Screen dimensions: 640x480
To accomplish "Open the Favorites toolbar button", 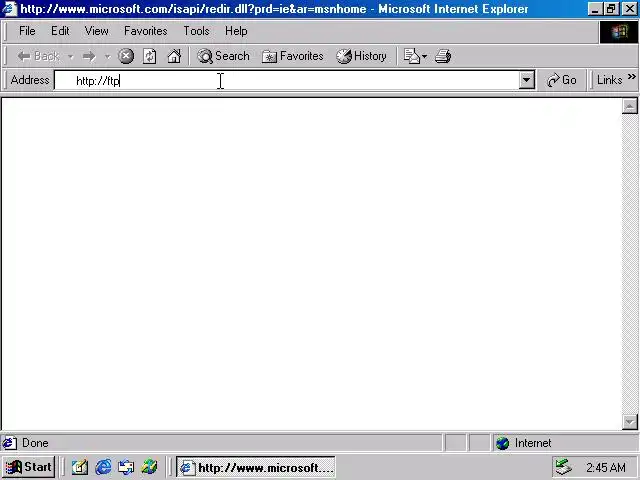I will 293,56.
